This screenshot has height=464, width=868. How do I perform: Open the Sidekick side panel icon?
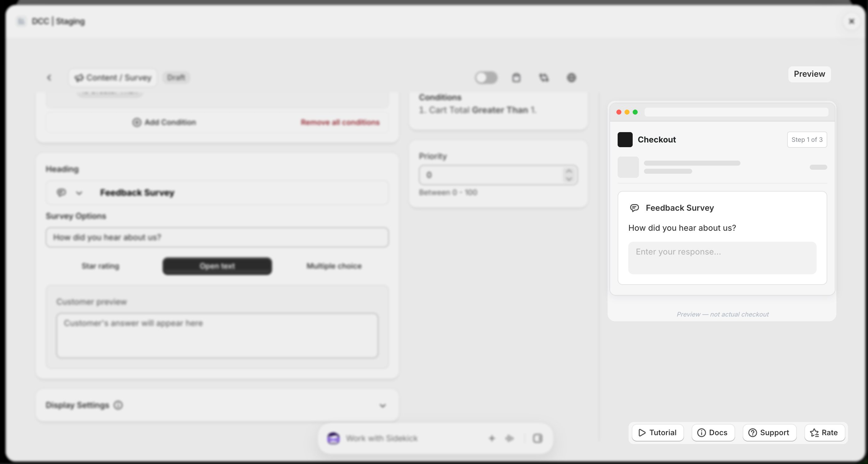coord(538,438)
